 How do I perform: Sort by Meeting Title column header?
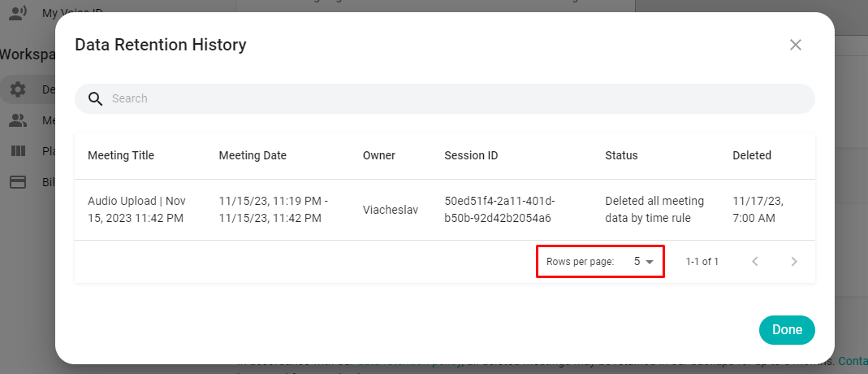click(x=121, y=155)
